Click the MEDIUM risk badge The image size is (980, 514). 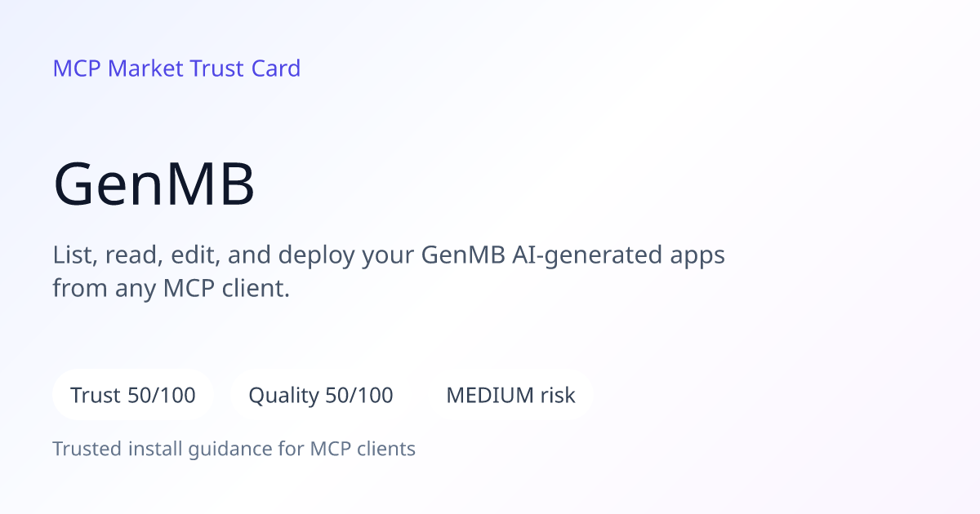tap(510, 395)
